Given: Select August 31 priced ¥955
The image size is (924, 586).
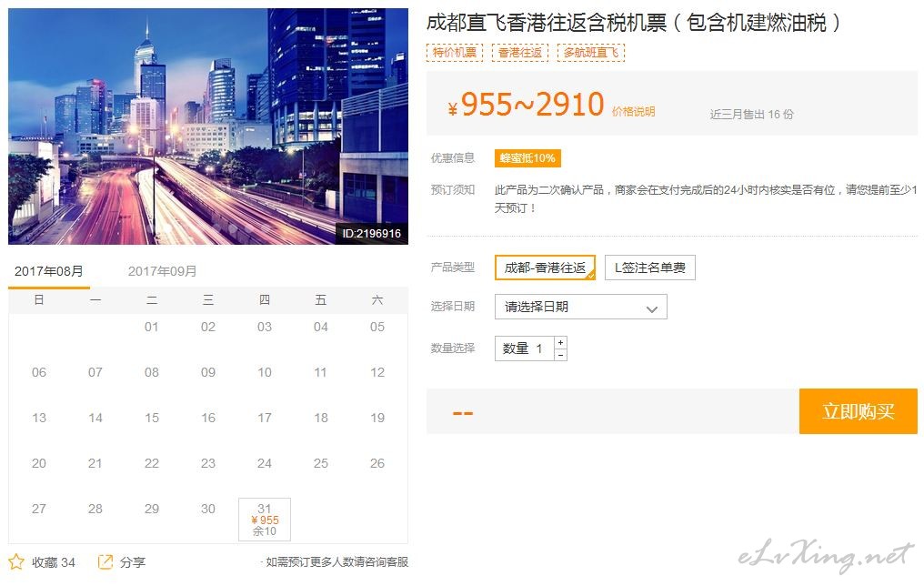Looking at the screenshot, I should (265, 519).
